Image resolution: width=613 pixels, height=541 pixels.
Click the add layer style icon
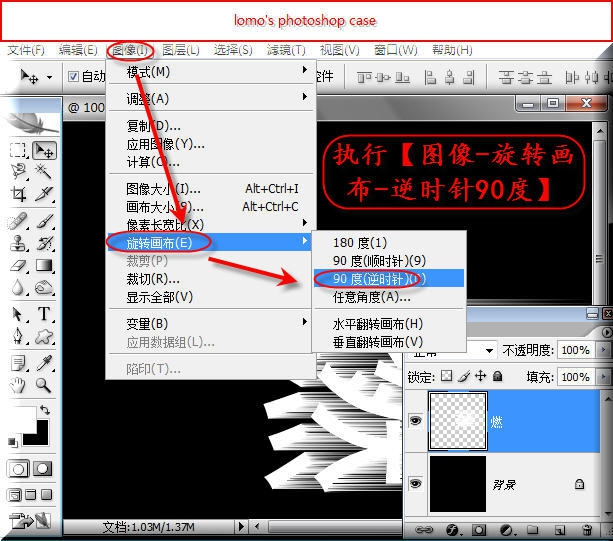point(452,530)
